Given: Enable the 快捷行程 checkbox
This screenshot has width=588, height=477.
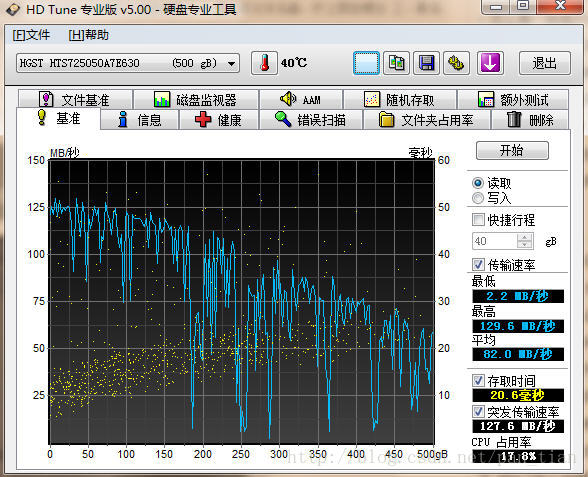Looking at the screenshot, I should coord(478,219).
